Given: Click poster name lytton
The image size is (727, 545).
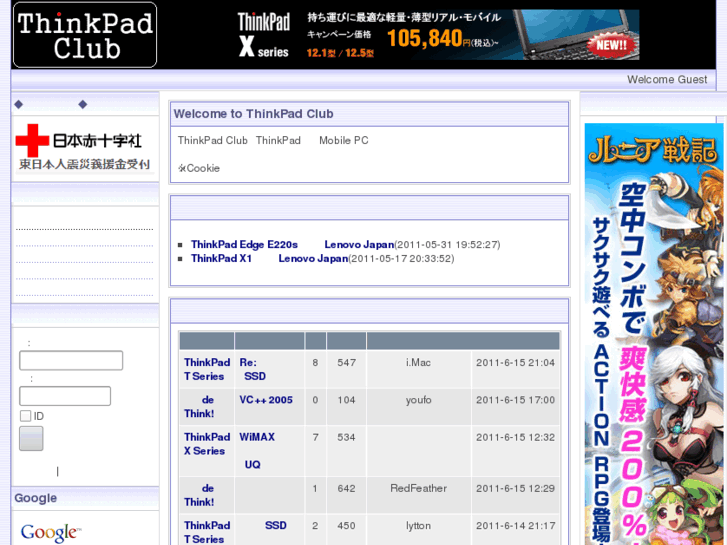Looking at the screenshot, I should pyautogui.click(x=418, y=526).
